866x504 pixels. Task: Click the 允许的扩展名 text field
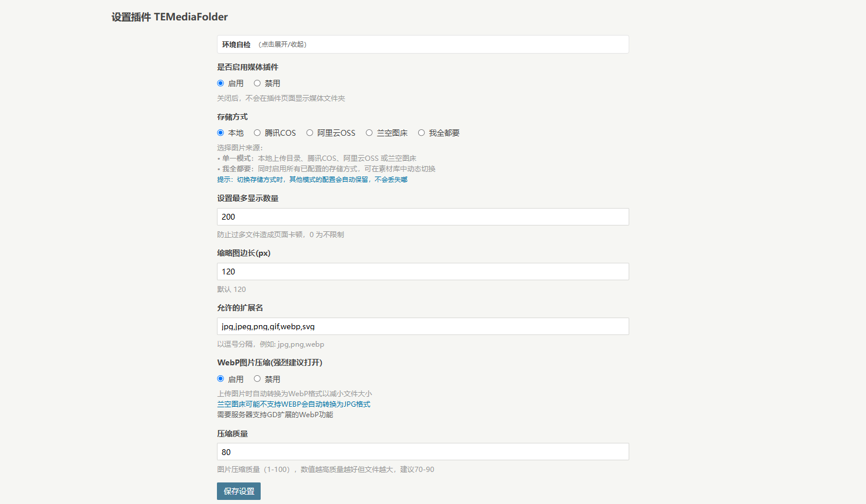(423, 326)
